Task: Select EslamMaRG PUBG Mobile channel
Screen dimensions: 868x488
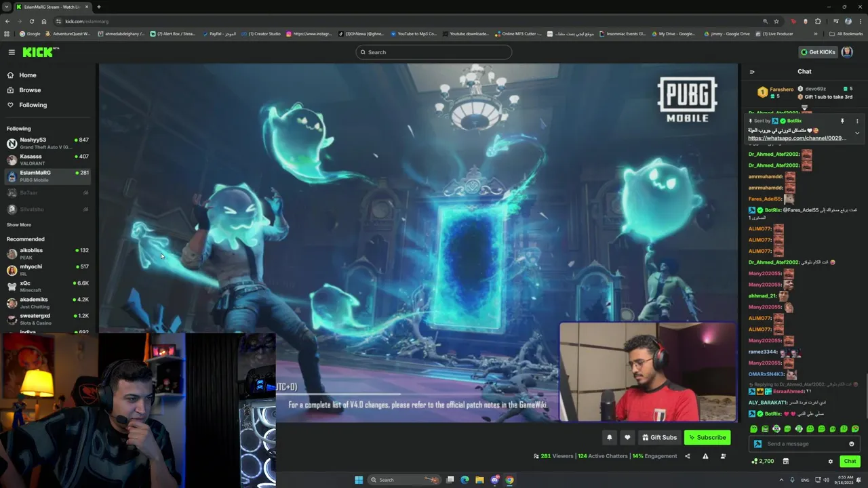Action: click(x=47, y=176)
